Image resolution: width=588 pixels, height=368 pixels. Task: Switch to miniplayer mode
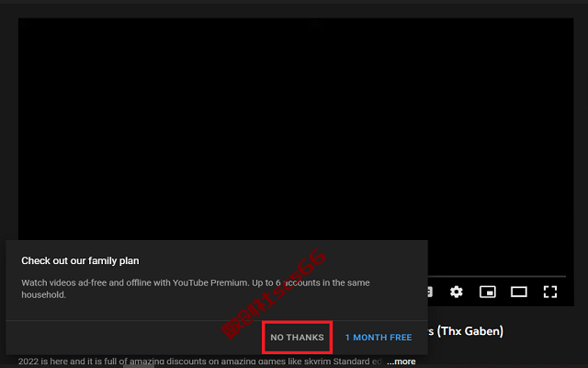click(x=488, y=292)
